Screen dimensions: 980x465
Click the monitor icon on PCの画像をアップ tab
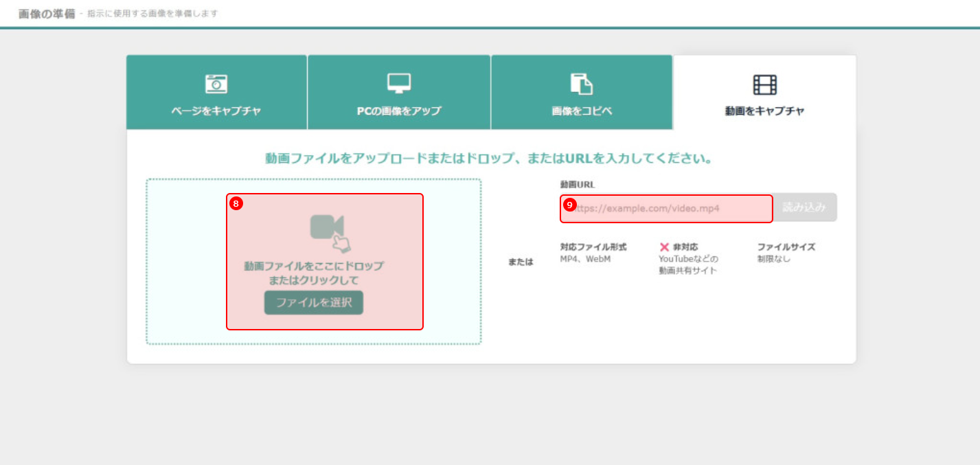click(398, 83)
